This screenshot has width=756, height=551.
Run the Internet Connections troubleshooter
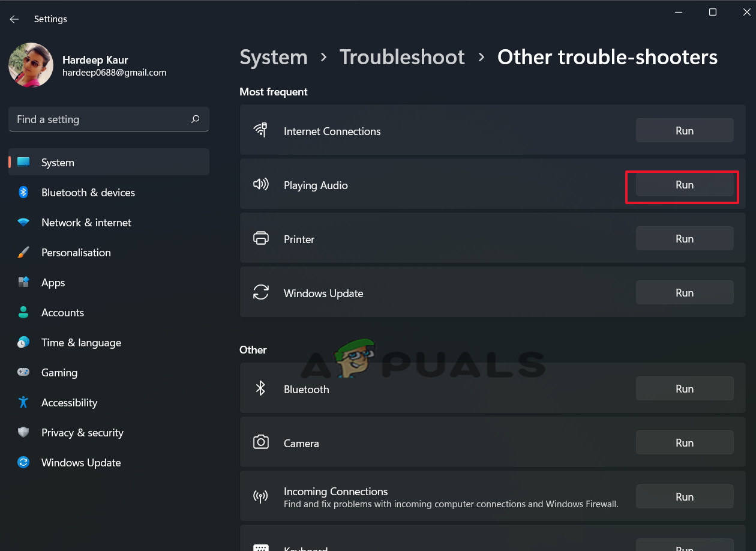point(684,131)
